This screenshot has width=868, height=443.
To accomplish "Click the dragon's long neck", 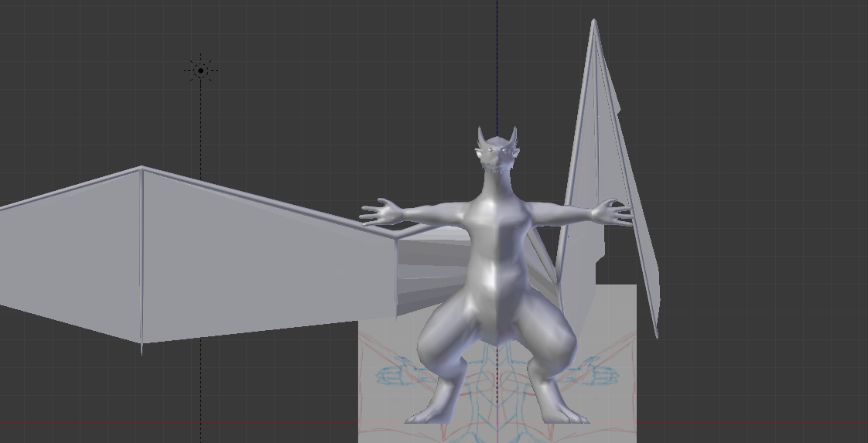I will [497, 189].
